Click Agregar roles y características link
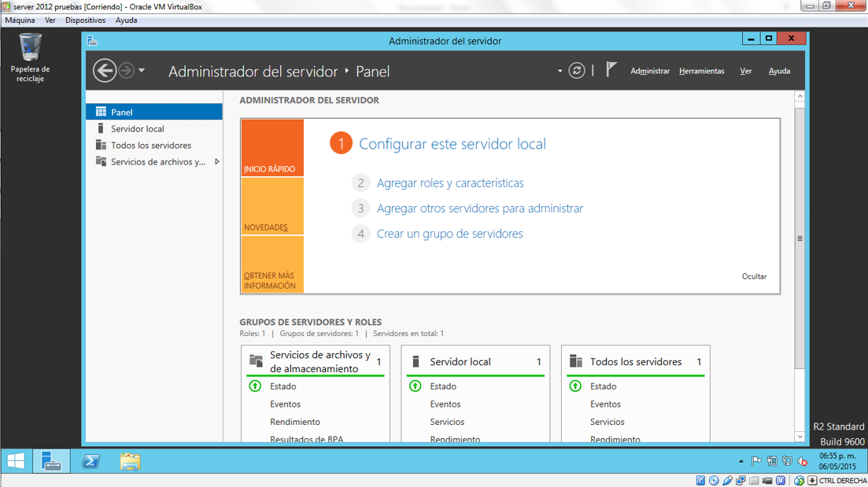 449,183
